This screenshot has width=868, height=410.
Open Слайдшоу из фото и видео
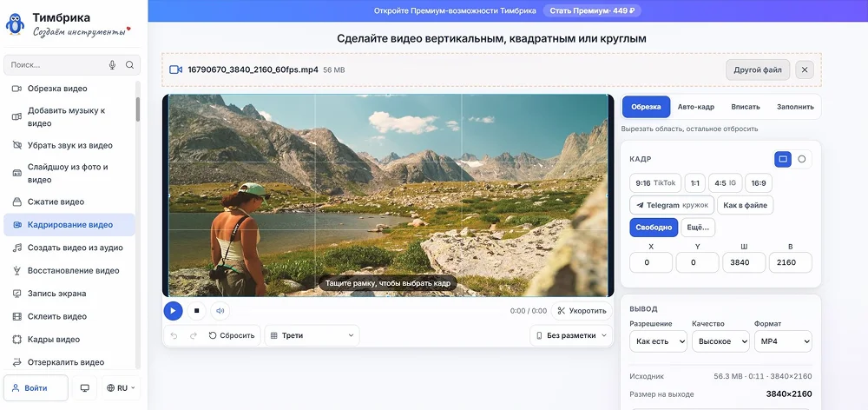coord(69,174)
